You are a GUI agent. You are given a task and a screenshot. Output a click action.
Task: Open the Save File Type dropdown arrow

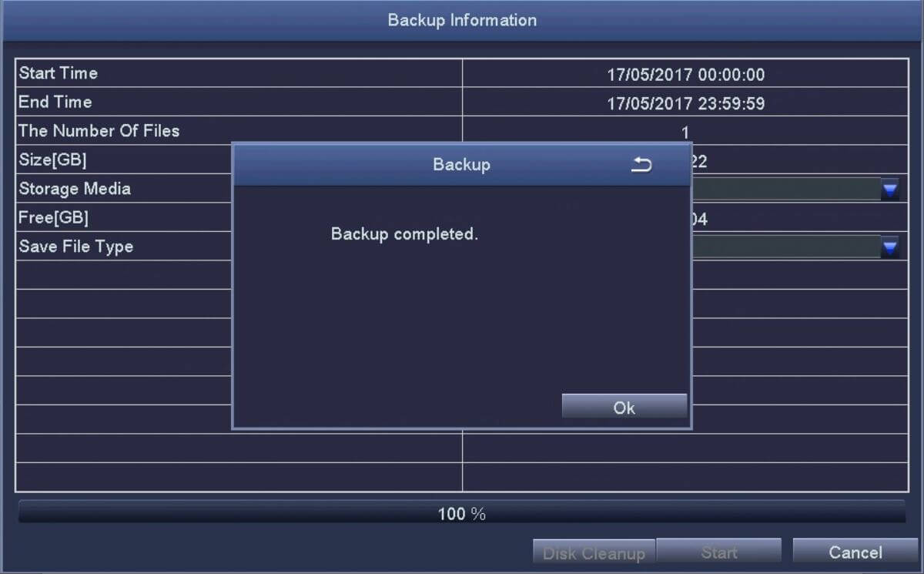click(x=891, y=247)
